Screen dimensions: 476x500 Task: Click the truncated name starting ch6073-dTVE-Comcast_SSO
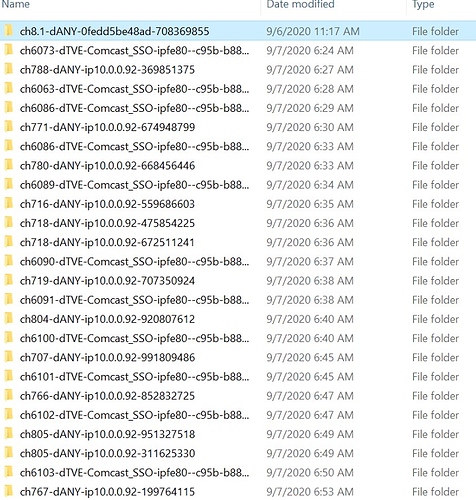tap(134, 50)
